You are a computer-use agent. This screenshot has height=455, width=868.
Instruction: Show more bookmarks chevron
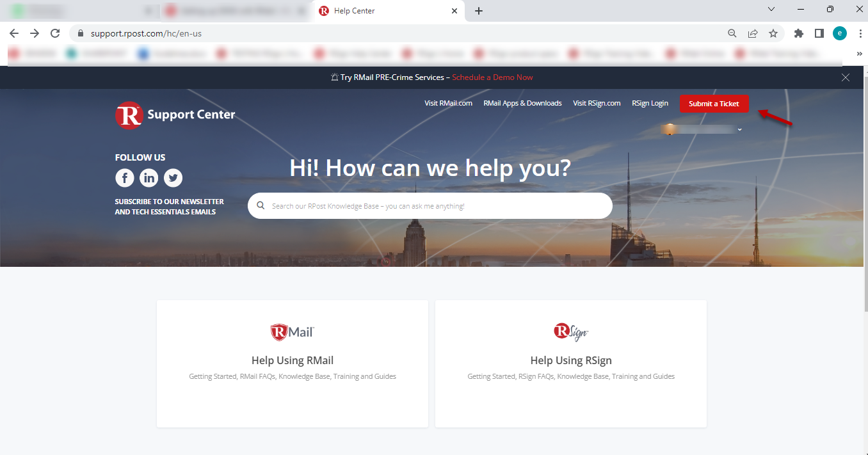click(x=859, y=54)
